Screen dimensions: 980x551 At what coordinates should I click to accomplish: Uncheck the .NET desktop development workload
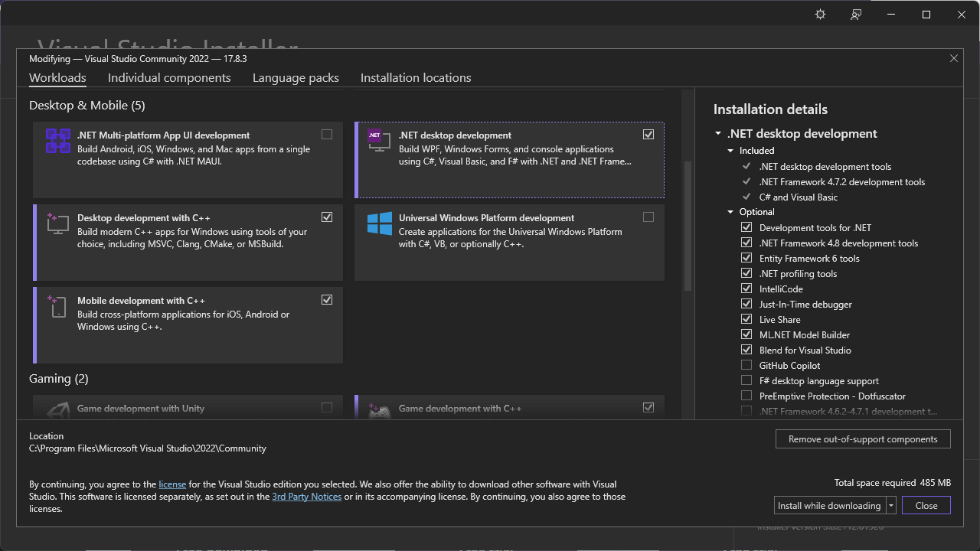pos(648,134)
